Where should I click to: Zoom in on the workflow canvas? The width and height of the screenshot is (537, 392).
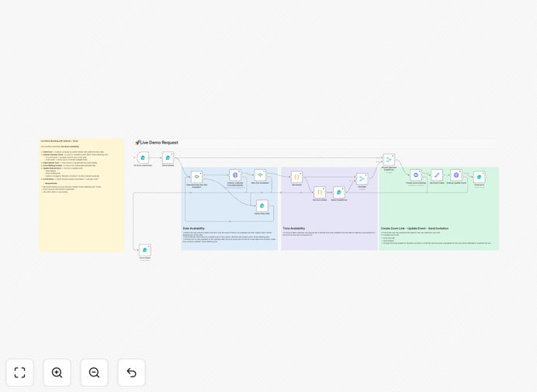[x=57, y=373]
